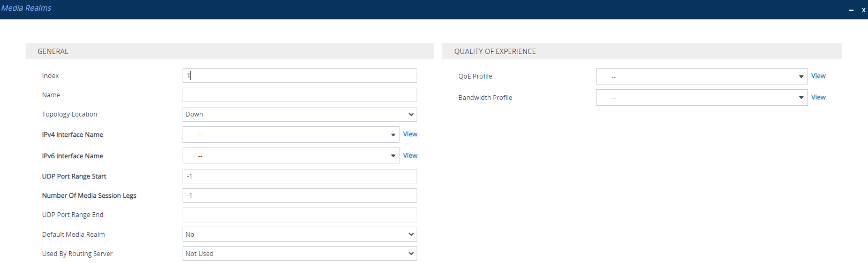The image size is (868, 263).
Task: Select Number Of Media Session Legs field
Action: click(300, 196)
